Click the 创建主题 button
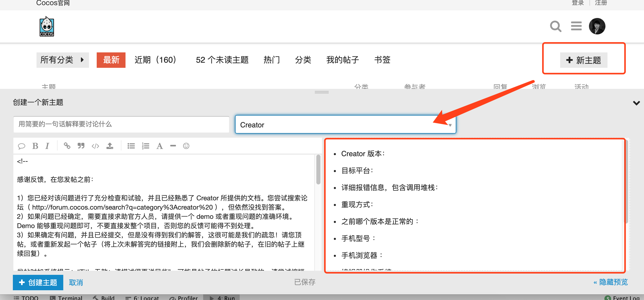Screen dimensions: 644x300 click(x=38, y=282)
